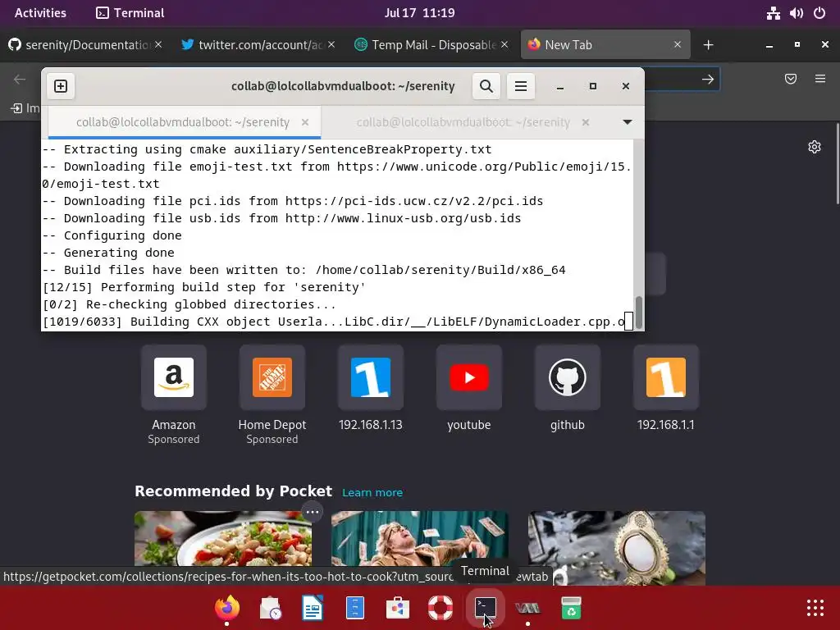Open a new terminal tab with plus icon
Screen dimensions: 840x630
tap(61, 86)
